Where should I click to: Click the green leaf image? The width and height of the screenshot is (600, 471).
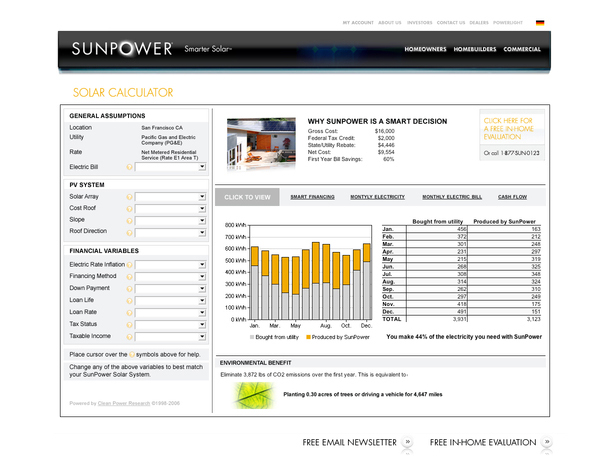[x=253, y=395]
